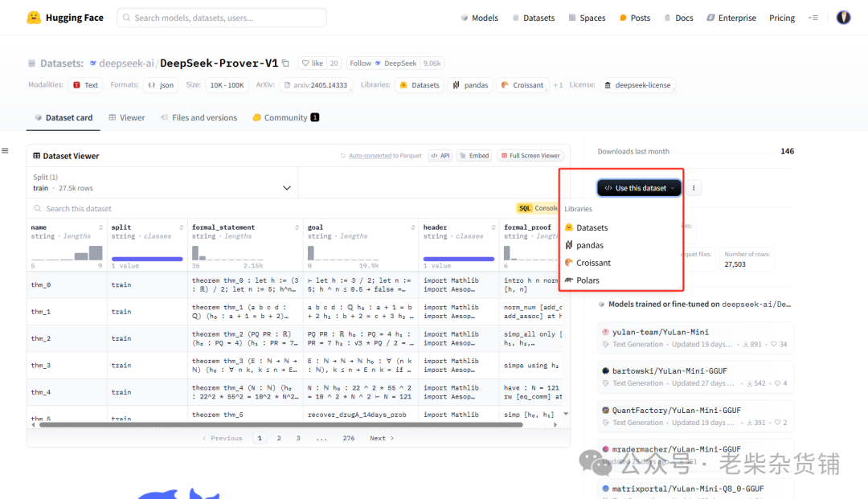Go to page 3 of dataset viewer

(298, 438)
